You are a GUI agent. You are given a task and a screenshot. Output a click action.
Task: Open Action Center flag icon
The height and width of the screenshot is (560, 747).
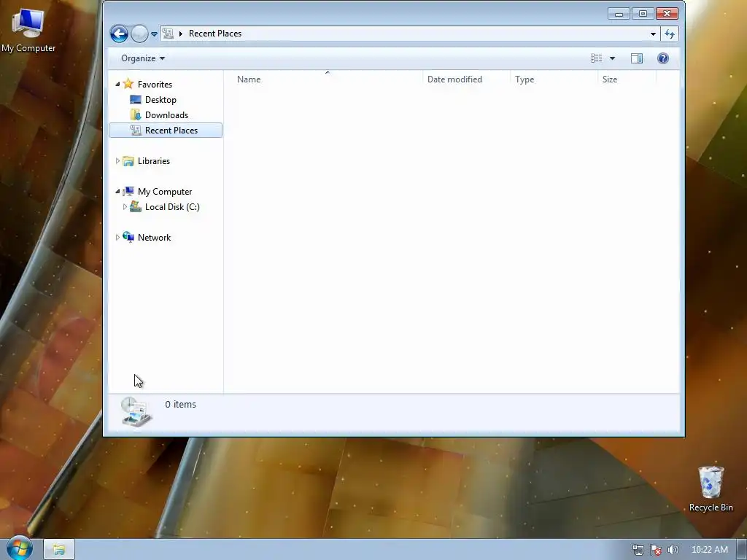[x=656, y=550]
